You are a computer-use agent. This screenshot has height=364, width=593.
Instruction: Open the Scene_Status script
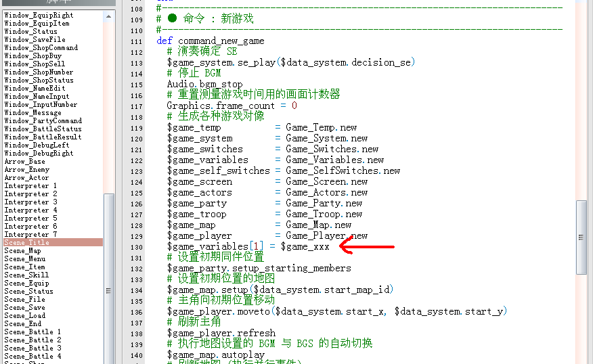pos(28,292)
